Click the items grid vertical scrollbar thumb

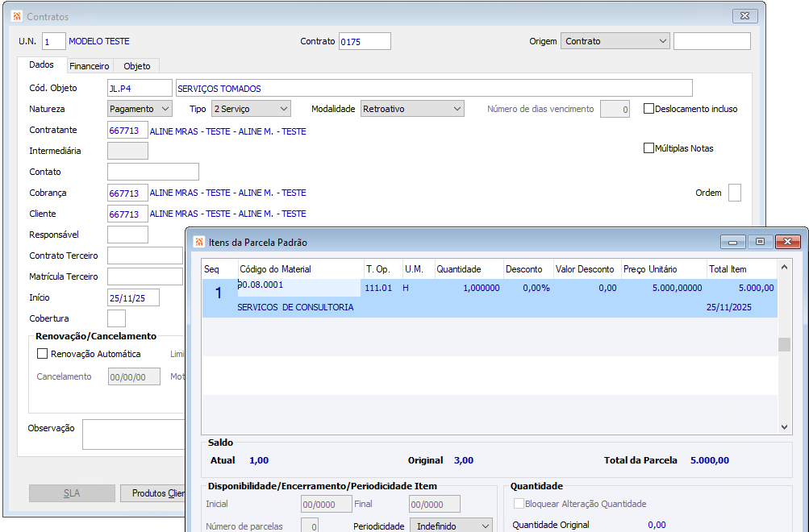(x=785, y=345)
